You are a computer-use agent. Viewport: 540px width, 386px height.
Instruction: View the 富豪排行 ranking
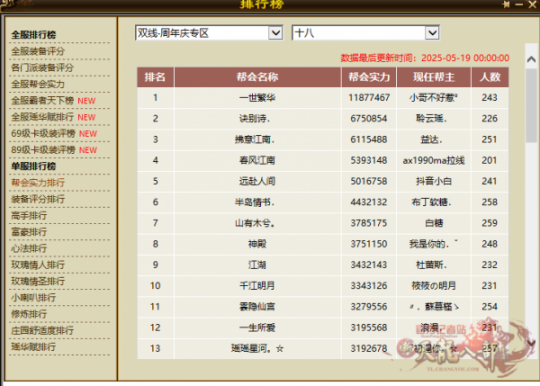point(29,232)
